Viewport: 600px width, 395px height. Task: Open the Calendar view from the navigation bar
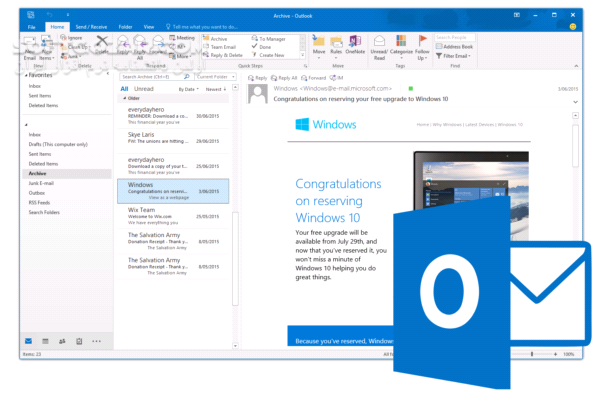click(x=45, y=341)
